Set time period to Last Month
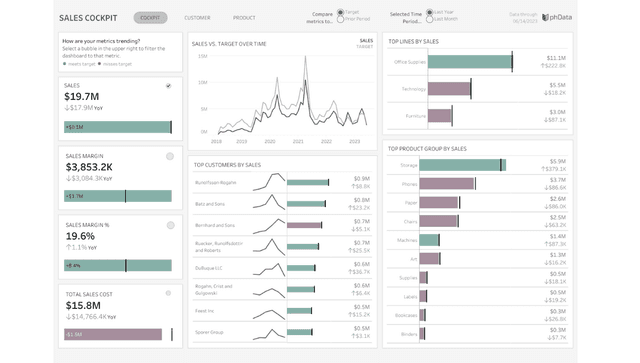640x363 pixels. [x=429, y=19]
